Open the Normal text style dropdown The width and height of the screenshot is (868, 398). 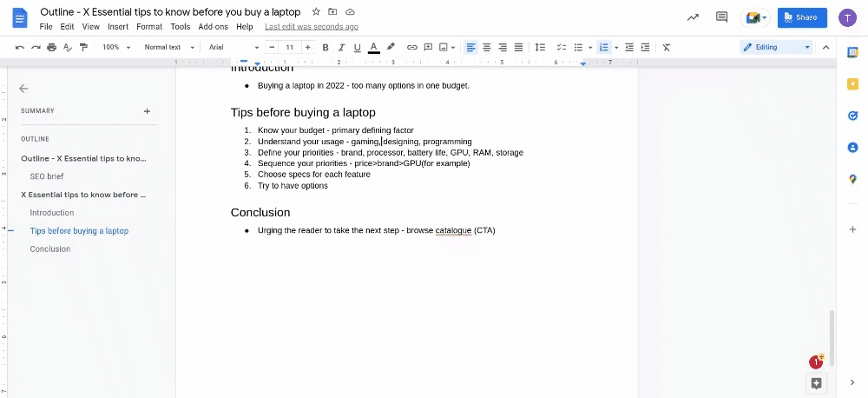[169, 48]
